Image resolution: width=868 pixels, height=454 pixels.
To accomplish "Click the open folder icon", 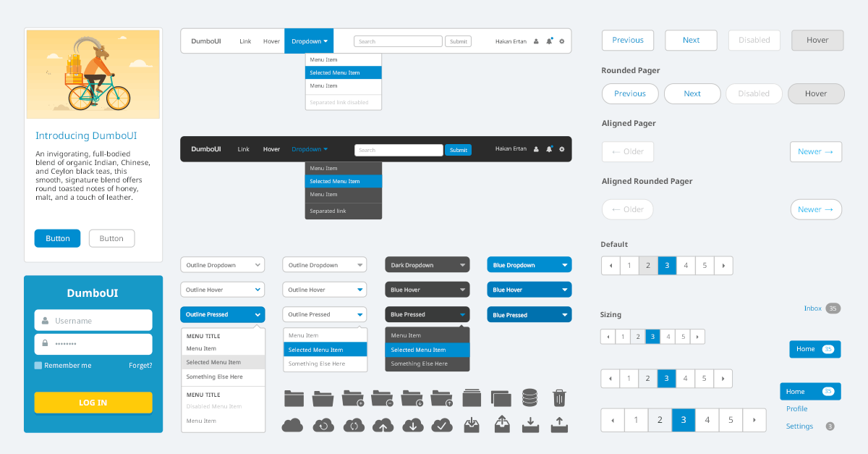I will (323, 398).
